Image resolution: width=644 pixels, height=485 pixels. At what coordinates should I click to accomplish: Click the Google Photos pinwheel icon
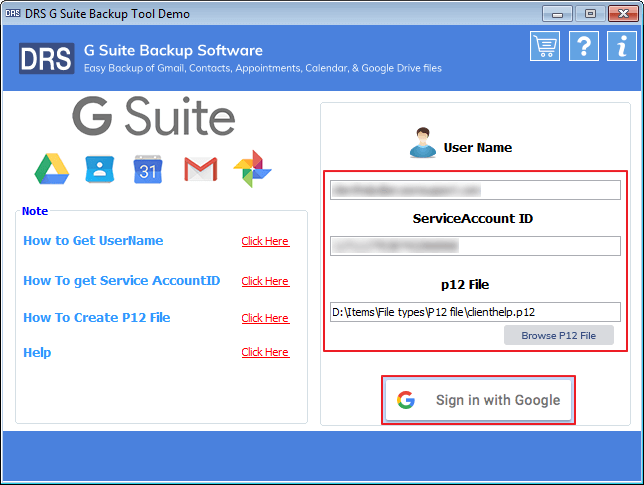[252, 169]
